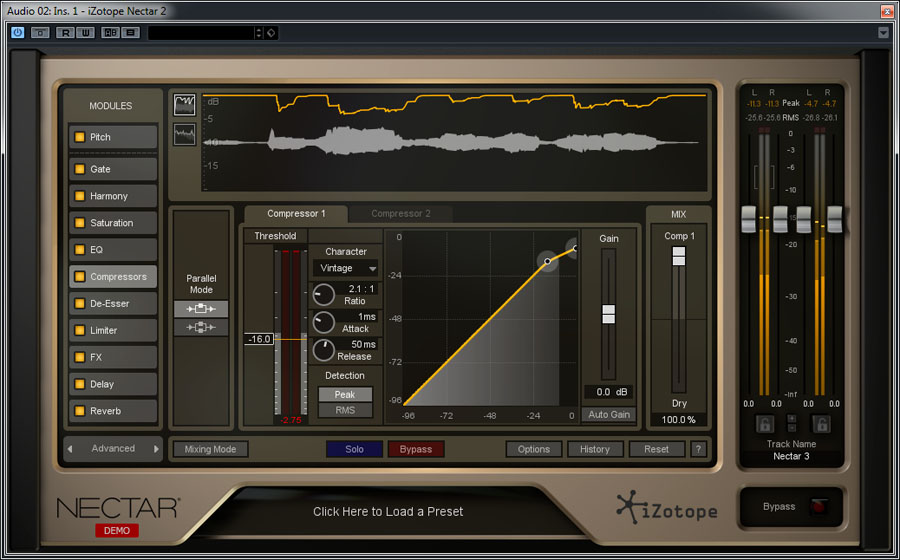Select the gain reduction trace view icon
Viewport: 900px width, 560px height.
pyautogui.click(x=184, y=105)
